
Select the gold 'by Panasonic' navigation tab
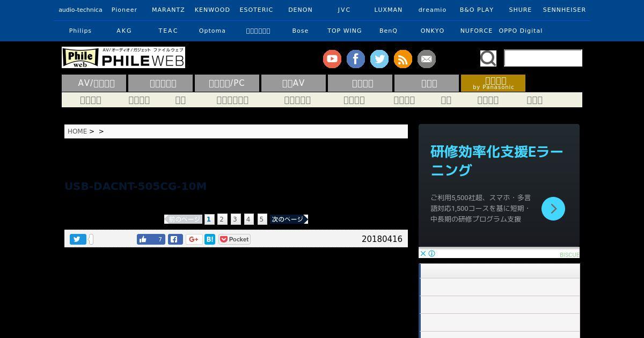pyautogui.click(x=493, y=83)
